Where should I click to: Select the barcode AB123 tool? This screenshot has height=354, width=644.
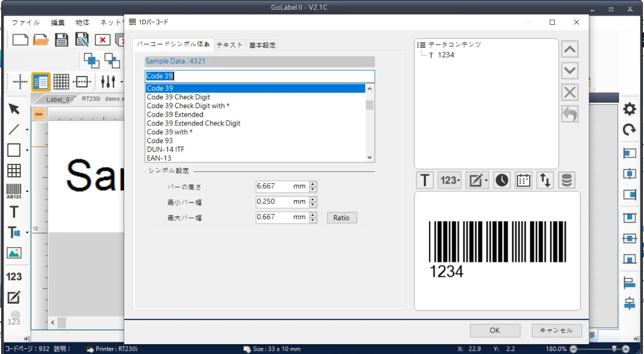14,191
